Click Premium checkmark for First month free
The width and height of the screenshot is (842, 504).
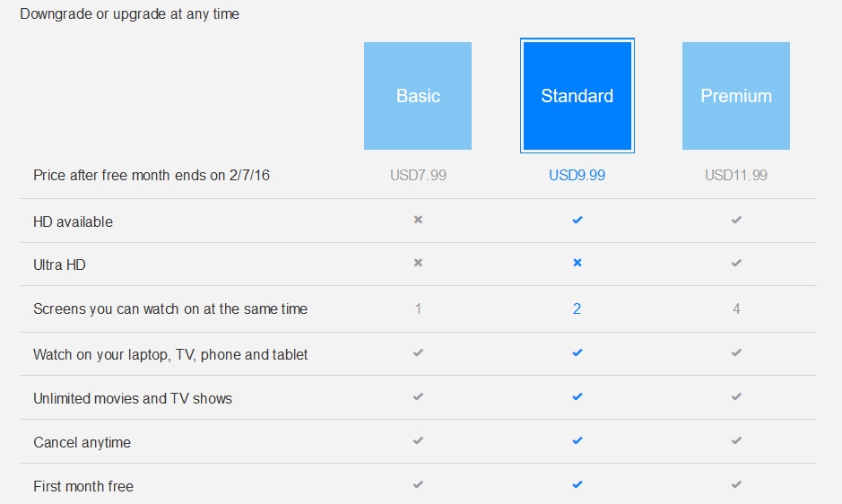click(736, 484)
